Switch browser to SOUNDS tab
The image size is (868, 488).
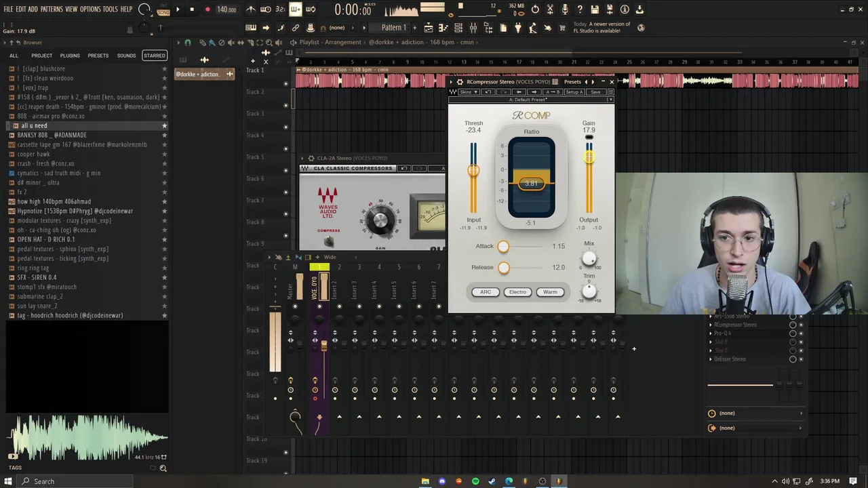coord(126,56)
